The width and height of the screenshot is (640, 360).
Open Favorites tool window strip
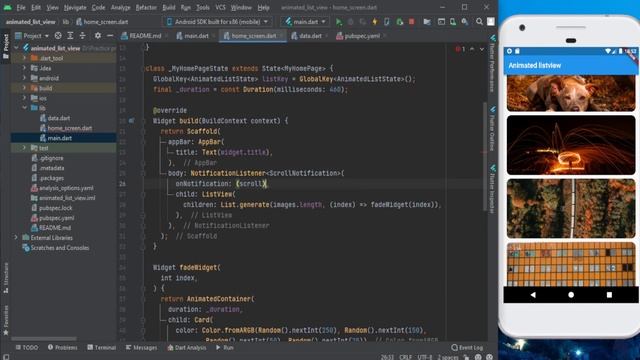click(6, 320)
